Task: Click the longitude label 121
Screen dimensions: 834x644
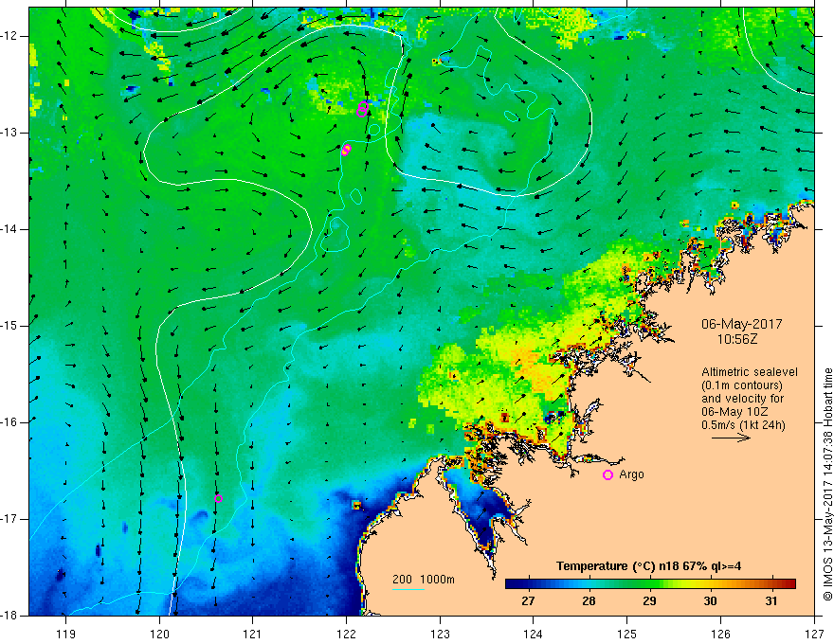Action: click(253, 634)
